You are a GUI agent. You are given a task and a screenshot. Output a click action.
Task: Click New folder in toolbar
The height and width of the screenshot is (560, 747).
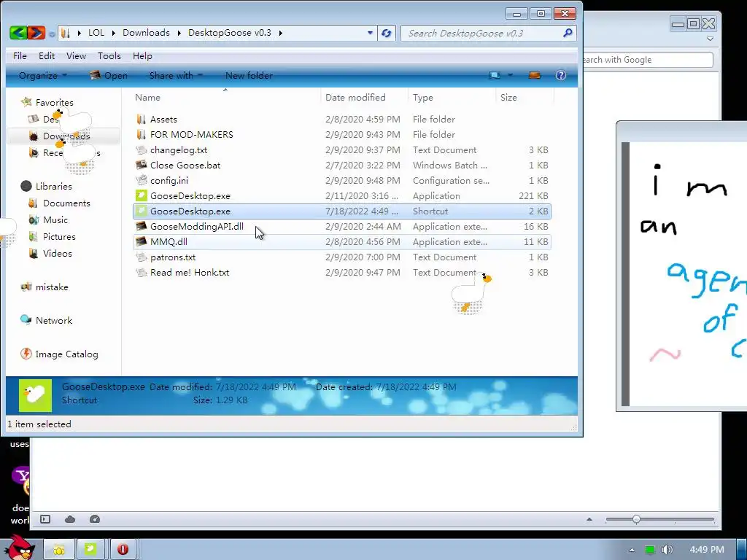pos(249,75)
